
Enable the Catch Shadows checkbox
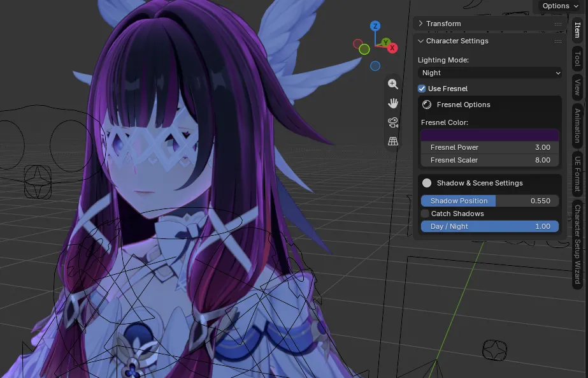[x=425, y=214]
